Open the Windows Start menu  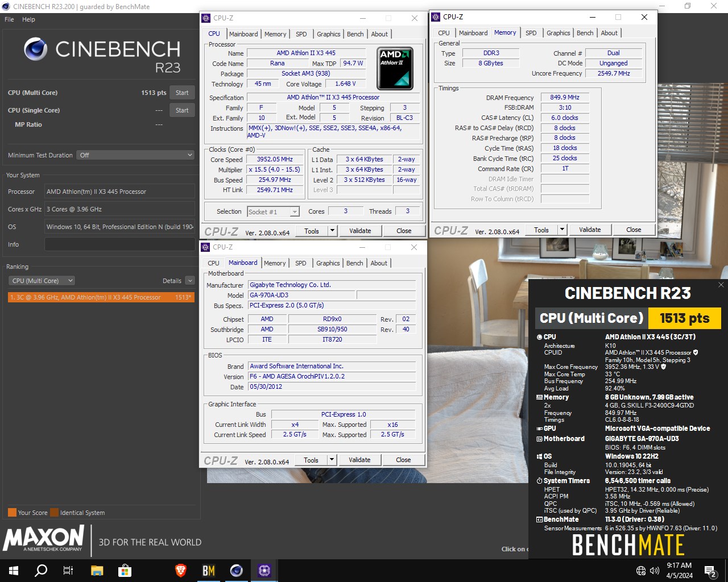(x=14, y=571)
